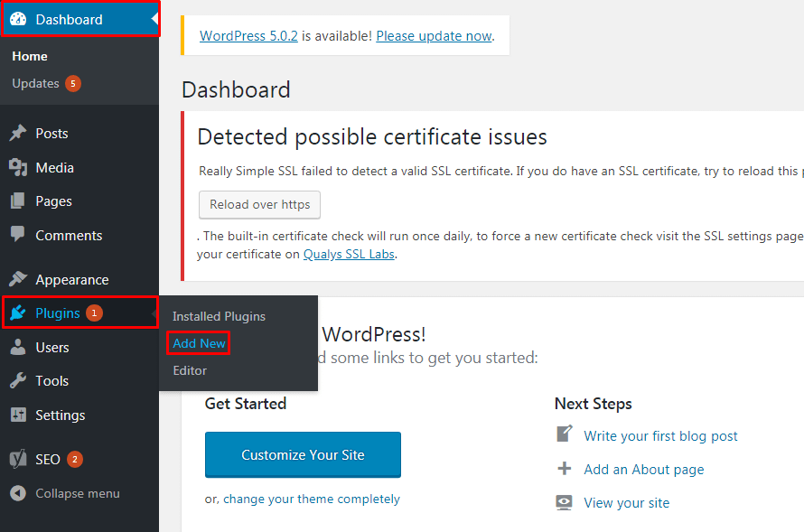The width and height of the screenshot is (804, 532).
Task: Click the Appearance paintbrush icon
Action: coord(18,279)
